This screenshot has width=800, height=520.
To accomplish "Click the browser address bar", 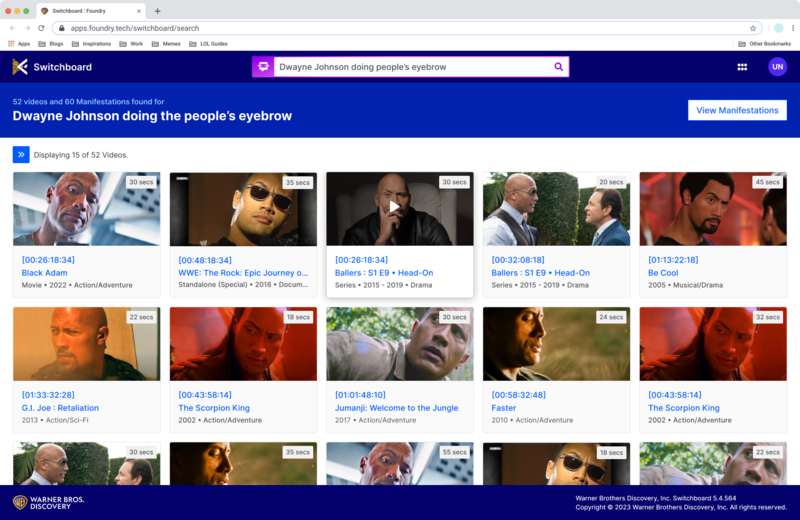I will point(407,28).
